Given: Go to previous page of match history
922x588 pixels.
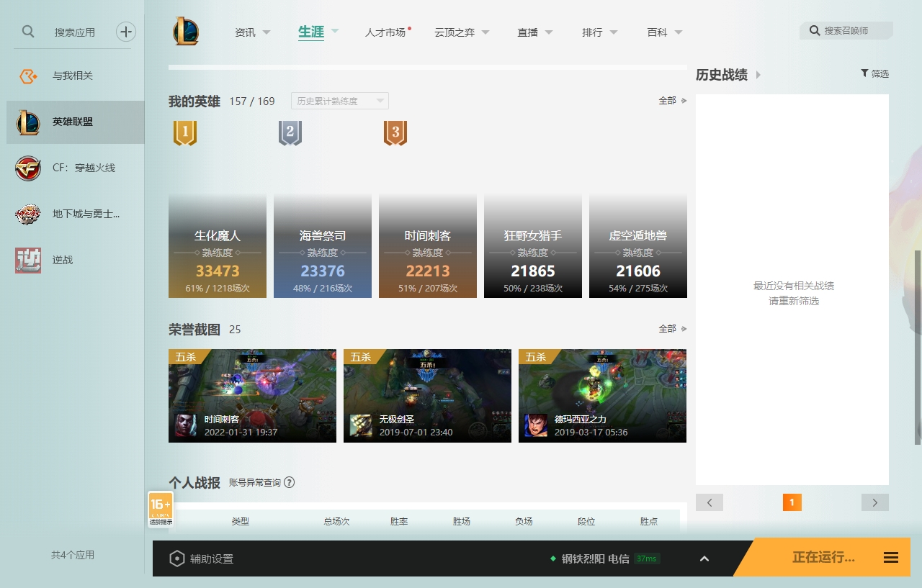Looking at the screenshot, I should [x=710, y=502].
